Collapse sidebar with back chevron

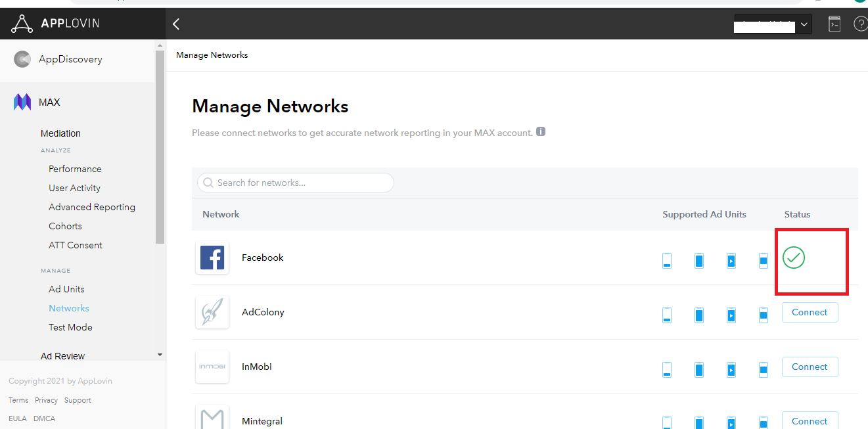tap(176, 24)
